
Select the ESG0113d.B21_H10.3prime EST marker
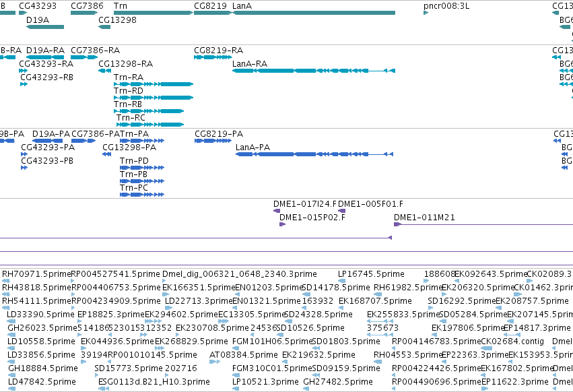pos(104,389)
